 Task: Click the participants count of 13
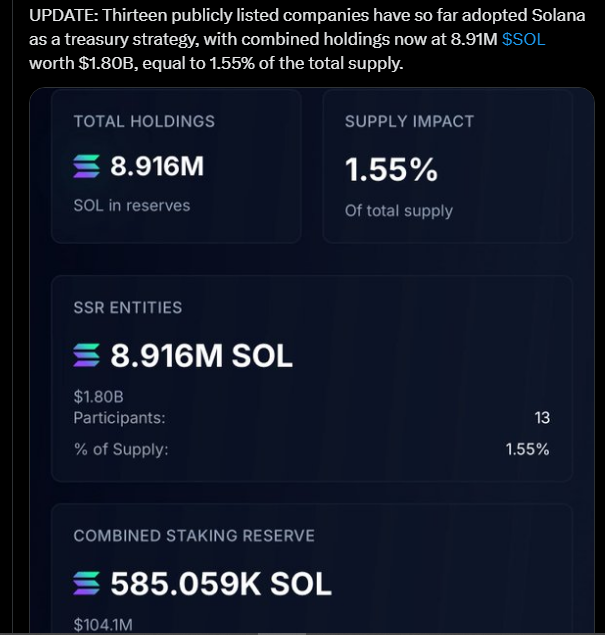[541, 418]
